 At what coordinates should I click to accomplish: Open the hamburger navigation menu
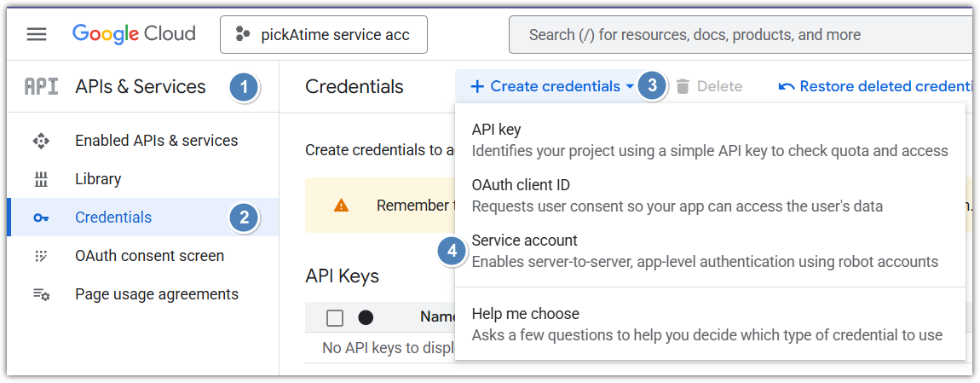click(37, 34)
